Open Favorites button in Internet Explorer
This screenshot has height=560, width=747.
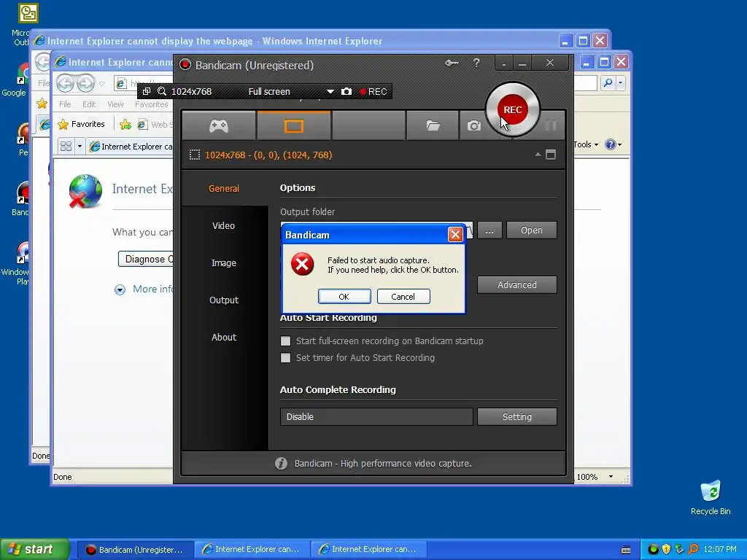pos(81,124)
